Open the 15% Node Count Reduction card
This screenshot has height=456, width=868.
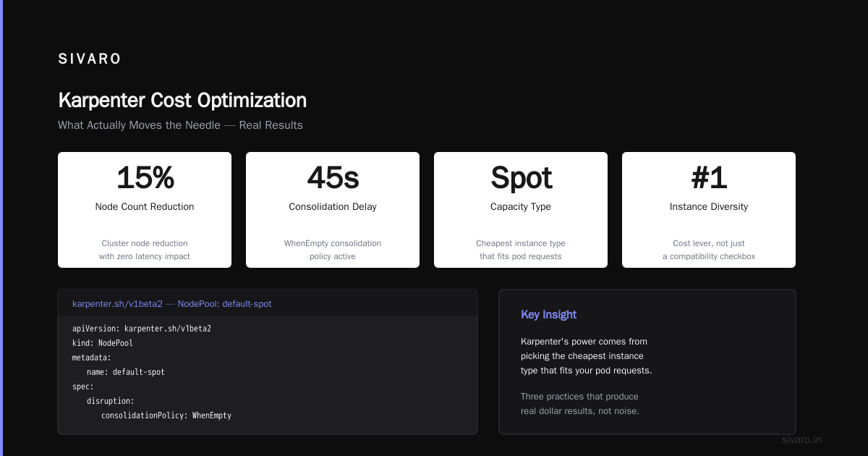[x=145, y=210]
